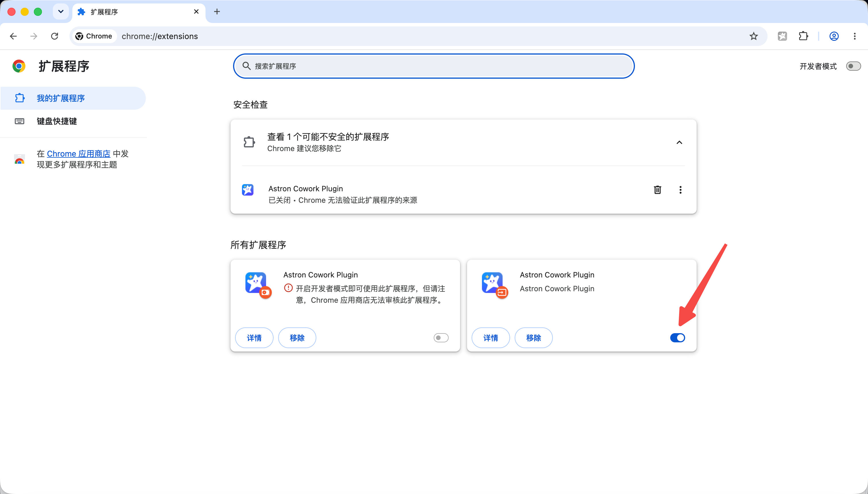Open the Chrome 应用商店 link
This screenshot has height=494, width=868.
point(79,154)
